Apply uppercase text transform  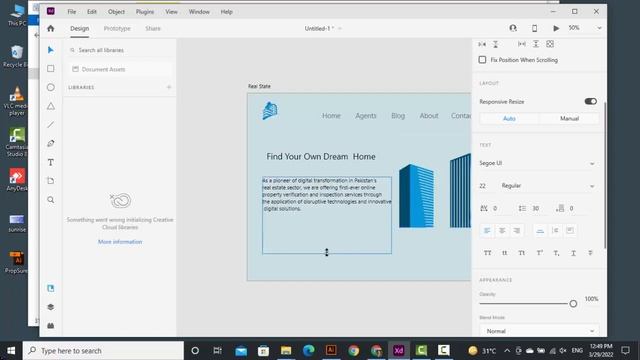[x=487, y=253]
